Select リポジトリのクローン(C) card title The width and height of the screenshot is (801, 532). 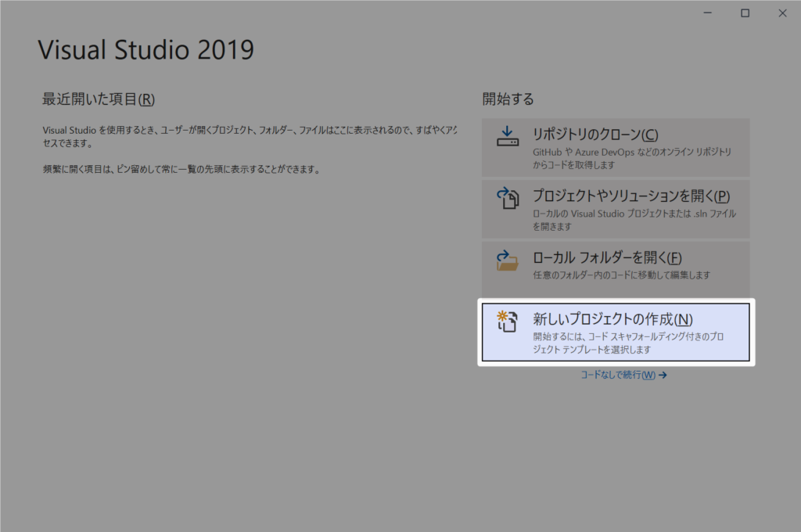pyautogui.click(x=595, y=135)
